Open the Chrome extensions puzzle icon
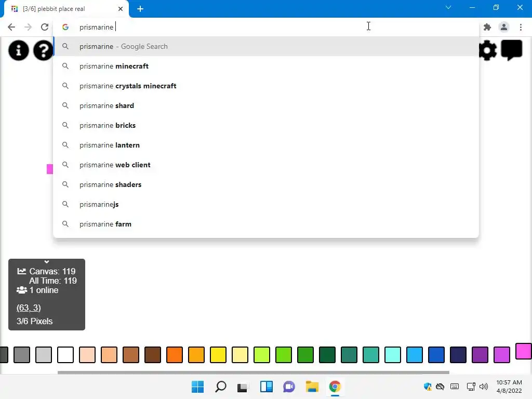 point(487,27)
